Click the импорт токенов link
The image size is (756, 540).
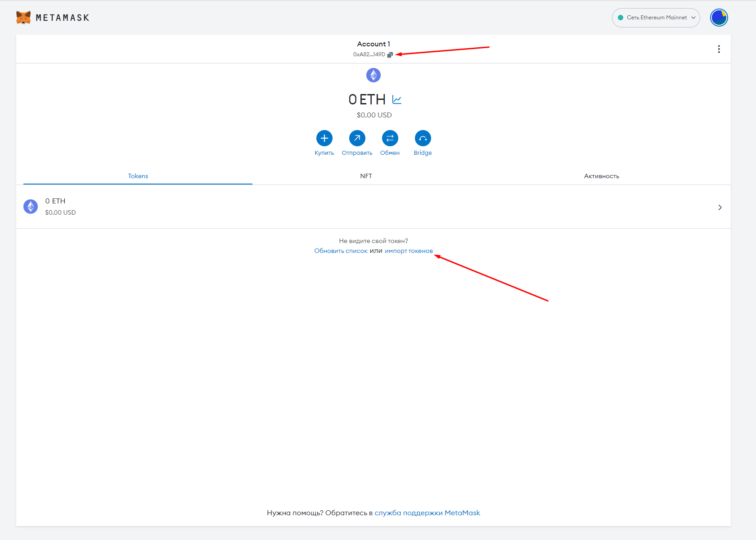click(x=409, y=251)
